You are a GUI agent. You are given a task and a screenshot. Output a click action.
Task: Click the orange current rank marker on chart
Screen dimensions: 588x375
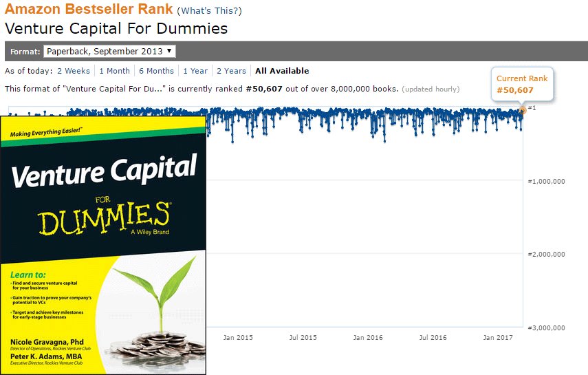[x=523, y=110]
